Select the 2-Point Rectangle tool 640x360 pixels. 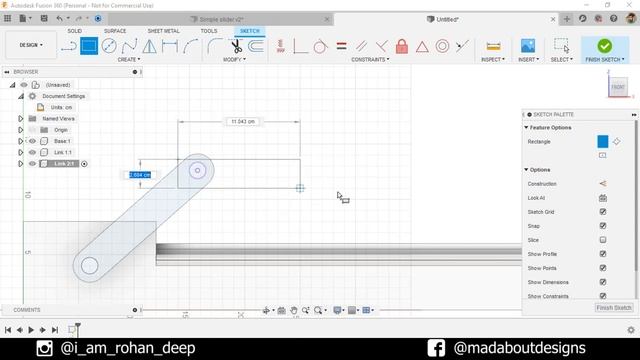[89, 46]
